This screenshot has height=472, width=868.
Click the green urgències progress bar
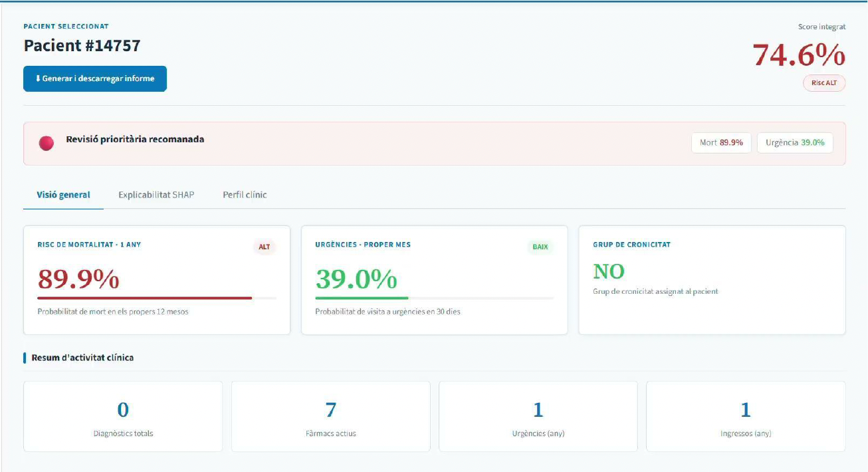click(362, 298)
